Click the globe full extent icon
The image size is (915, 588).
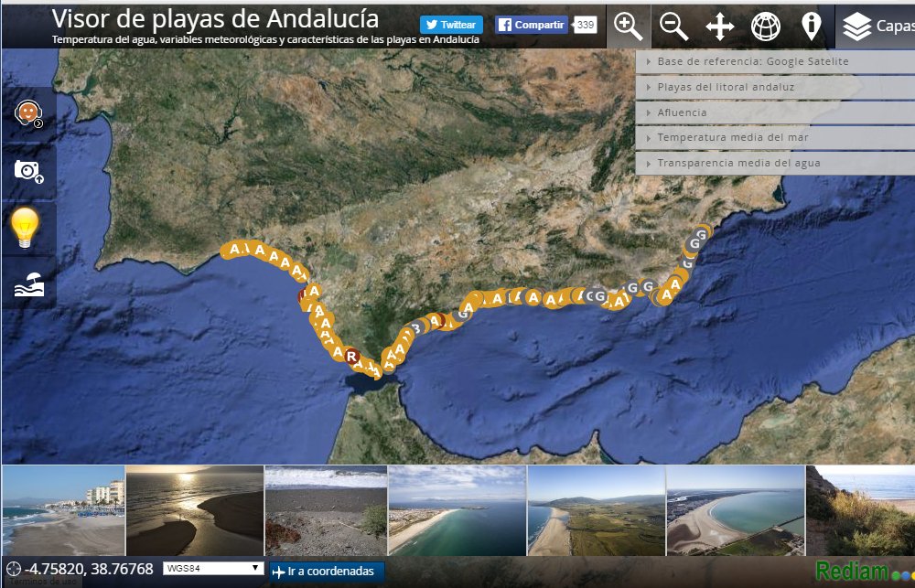pyautogui.click(x=765, y=27)
